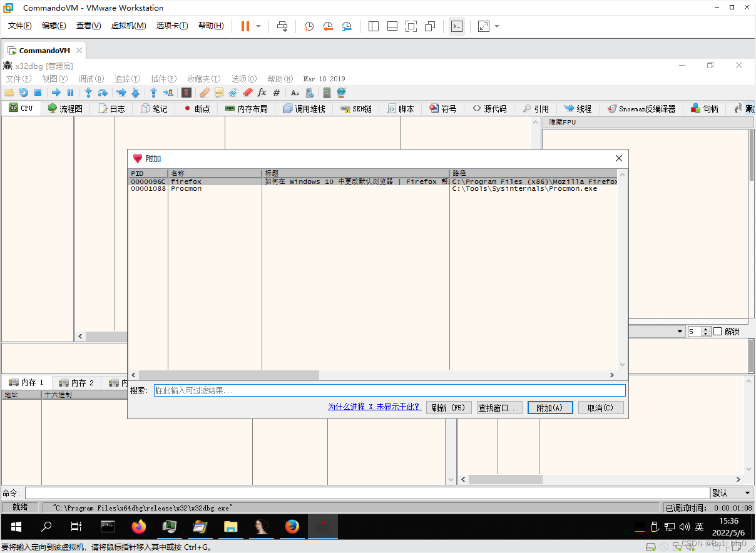This screenshot has height=553, width=756.
Task: Click the x32dbg open file toolbar icon
Action: pos(9,93)
